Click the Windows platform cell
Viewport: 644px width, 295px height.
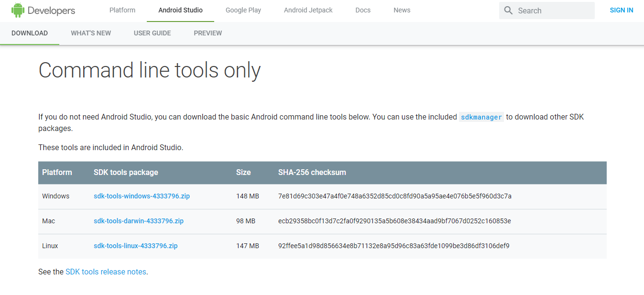coord(55,196)
